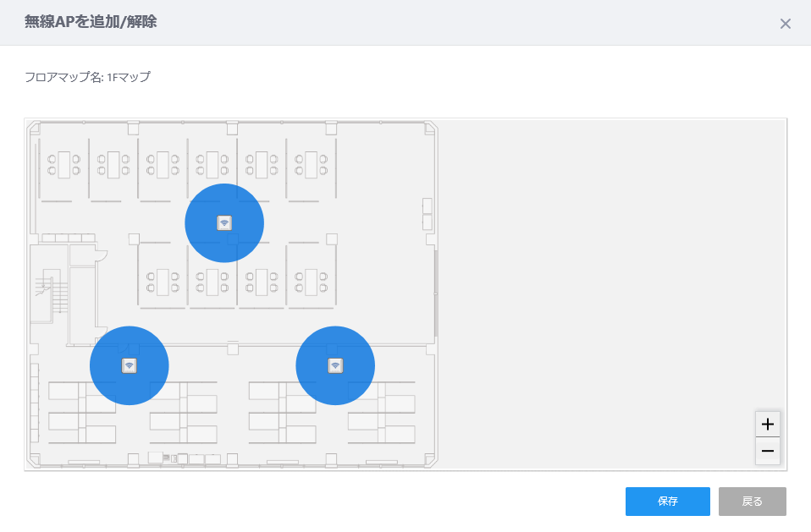
Task: Click the top-right meeting table in the upper row
Action: [x=311, y=165]
